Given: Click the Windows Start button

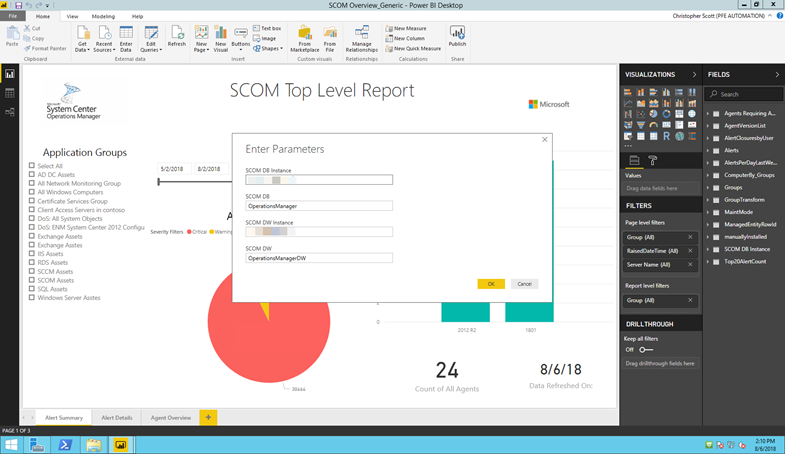Looking at the screenshot, I should 11,444.
